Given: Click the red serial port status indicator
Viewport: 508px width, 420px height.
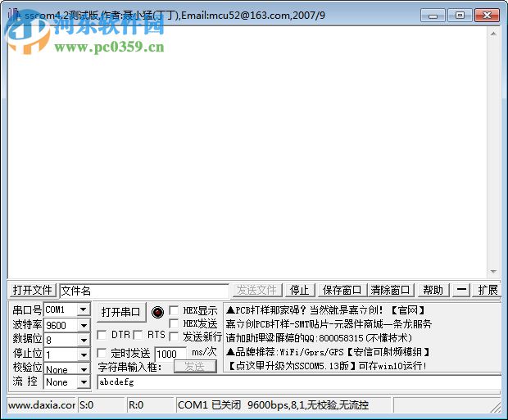Looking at the screenshot, I should click(157, 312).
